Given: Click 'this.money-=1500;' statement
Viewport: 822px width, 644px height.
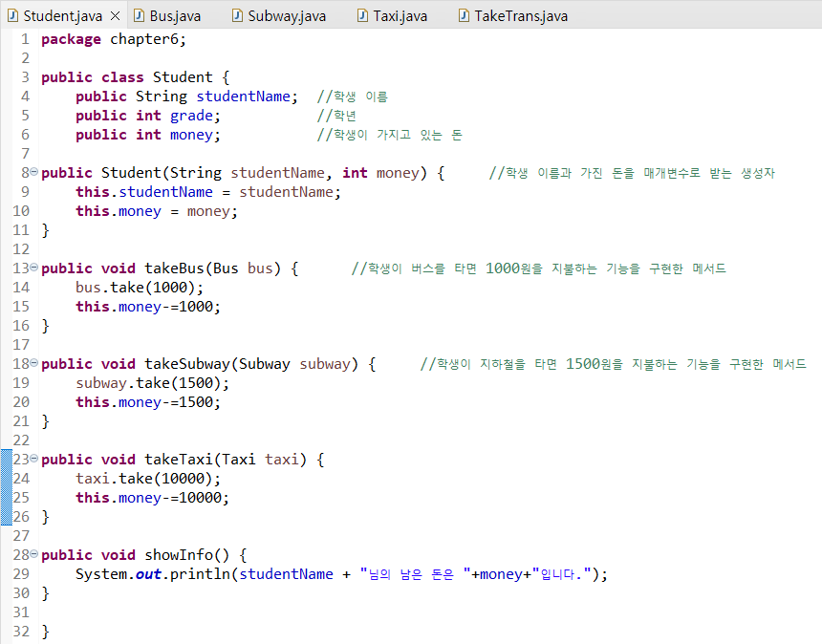Looking at the screenshot, I should [x=148, y=402].
